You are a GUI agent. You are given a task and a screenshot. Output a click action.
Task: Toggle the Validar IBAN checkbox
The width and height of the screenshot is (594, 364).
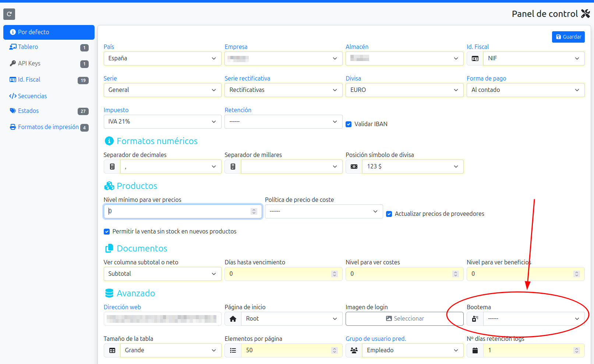click(x=349, y=124)
